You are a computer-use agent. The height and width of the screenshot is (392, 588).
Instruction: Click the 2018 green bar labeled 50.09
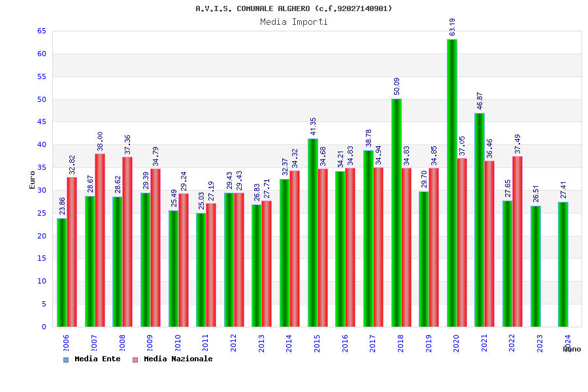point(397,213)
